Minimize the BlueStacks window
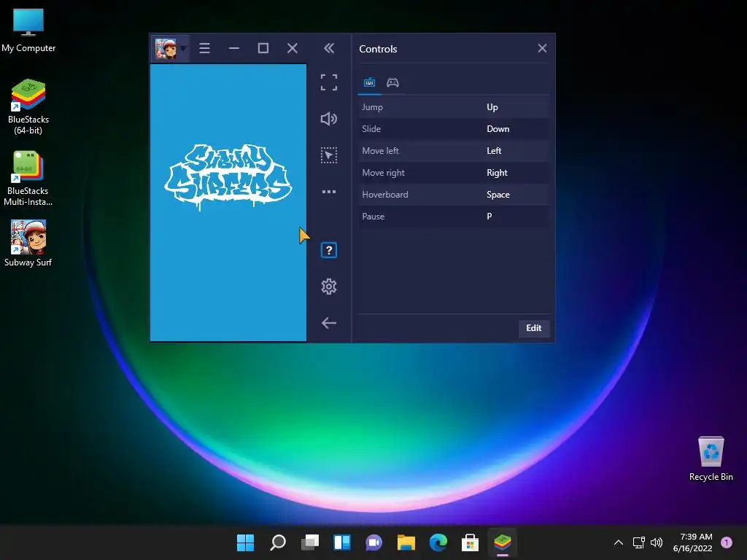The image size is (747, 560). (234, 49)
